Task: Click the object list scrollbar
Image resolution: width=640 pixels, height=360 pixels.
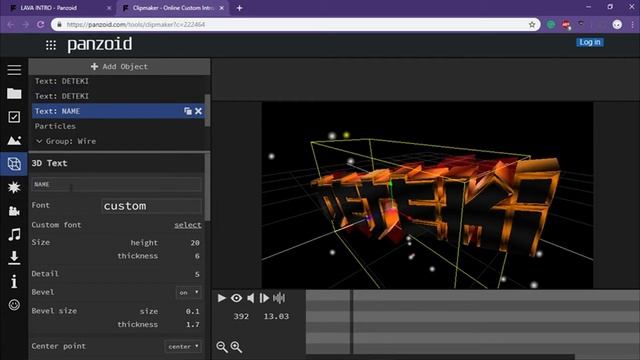Action: coord(207,110)
